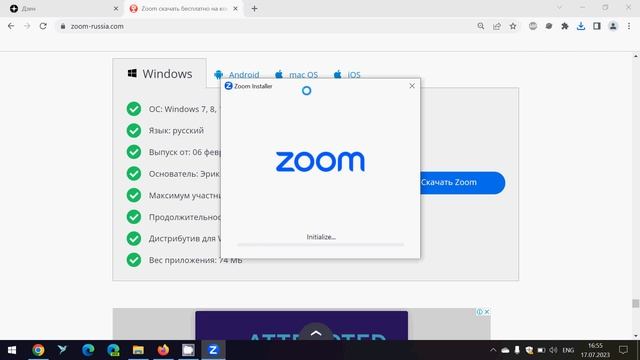This screenshot has width=640, height=360.
Task: Switch the ENG input language
Action: 568,350
